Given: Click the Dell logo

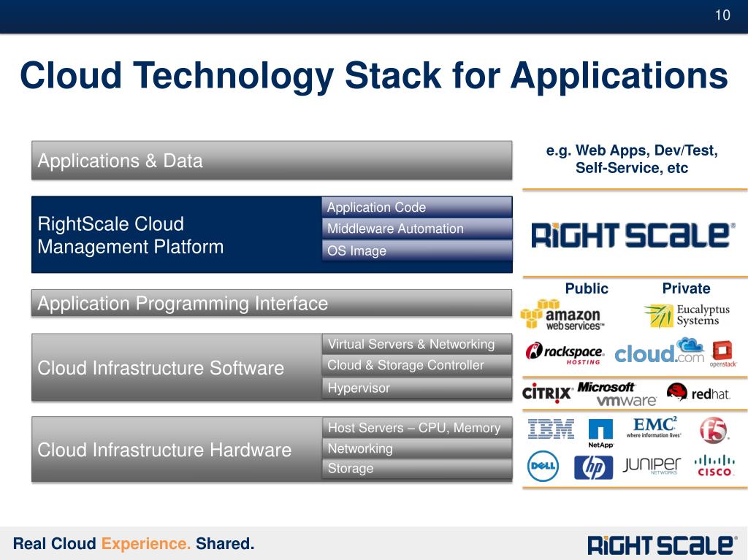Looking at the screenshot, I should click(543, 466).
